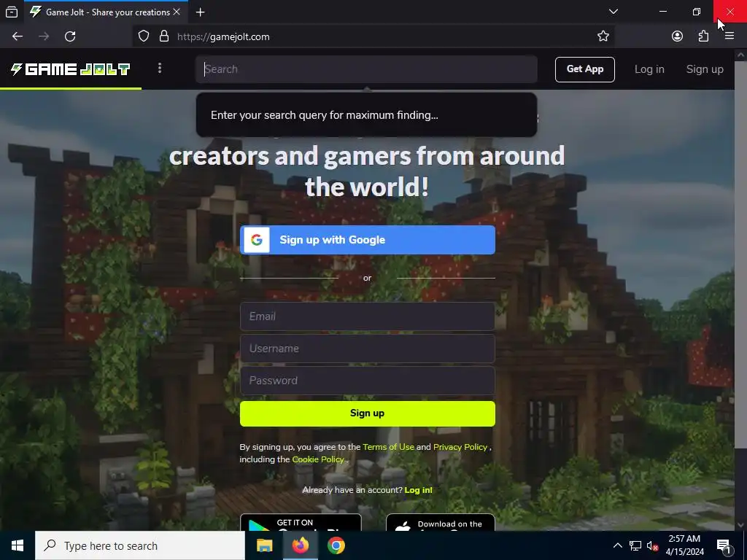
Task: Click the Game Jolt logo
Action: coord(71,69)
